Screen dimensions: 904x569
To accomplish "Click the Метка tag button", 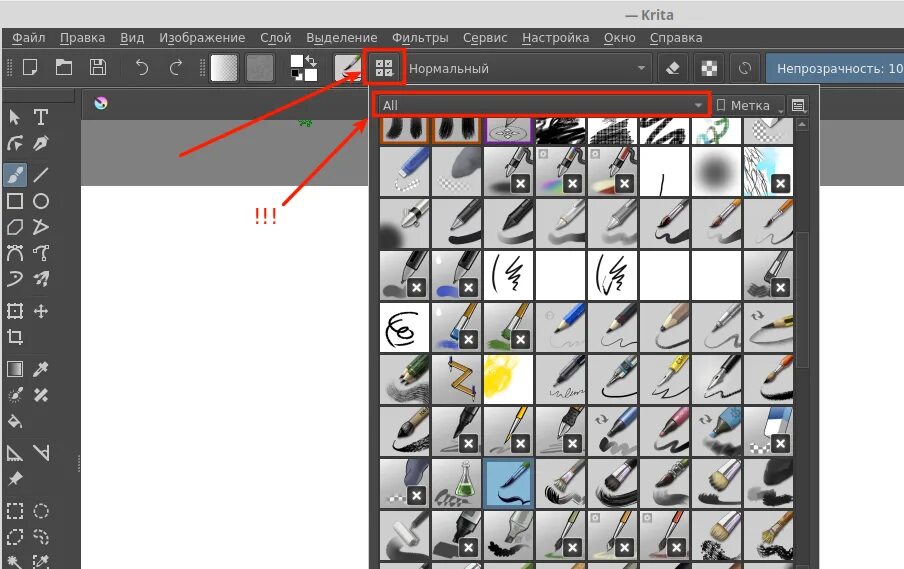I will coord(748,105).
